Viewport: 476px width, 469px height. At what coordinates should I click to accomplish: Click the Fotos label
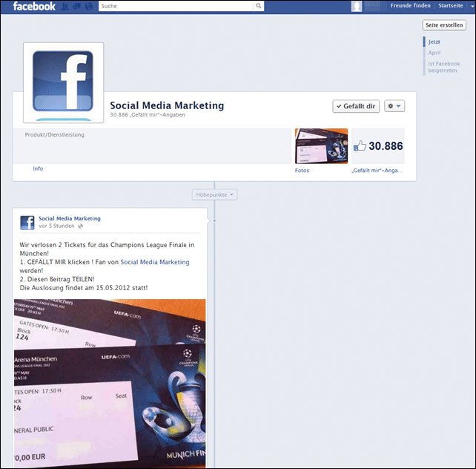(302, 171)
